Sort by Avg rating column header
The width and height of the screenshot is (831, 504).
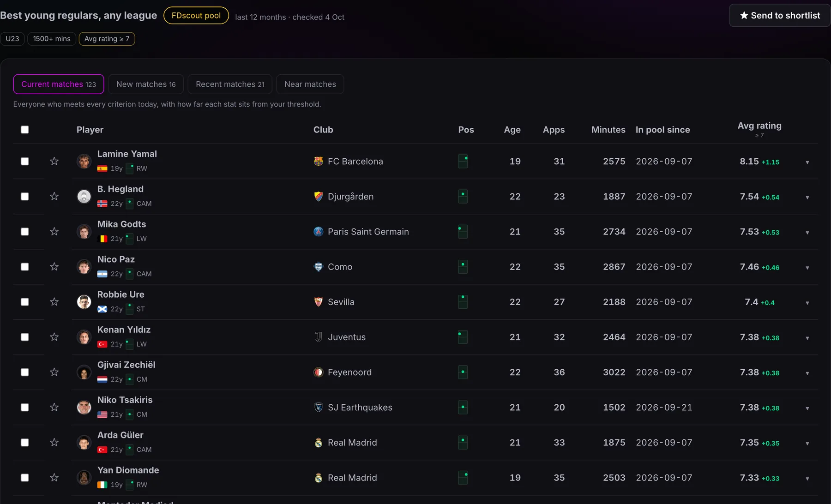759,129
